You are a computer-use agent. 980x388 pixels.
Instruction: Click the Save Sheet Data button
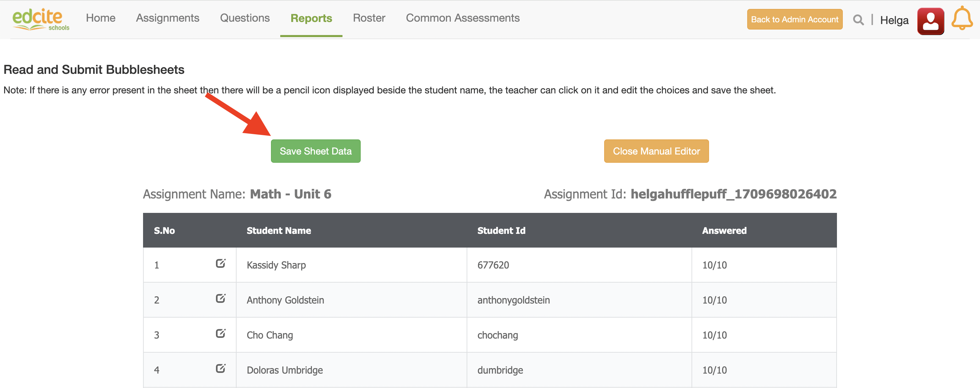click(315, 151)
